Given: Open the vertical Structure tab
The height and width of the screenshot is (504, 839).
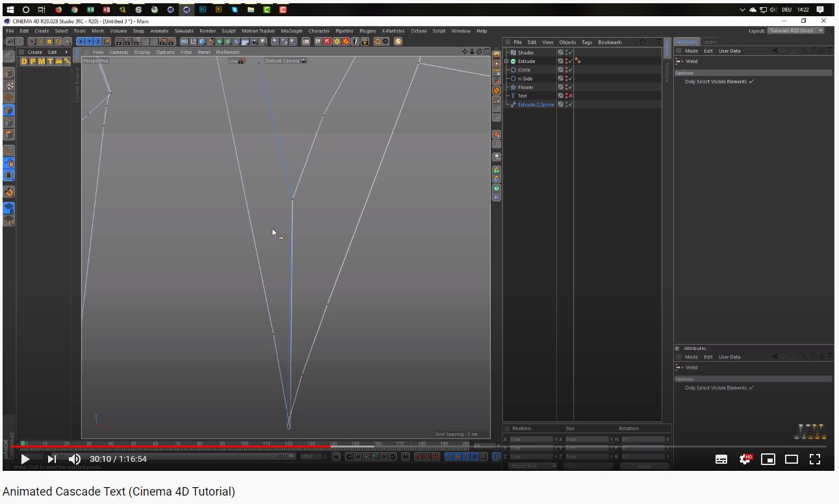Looking at the screenshot, I should click(x=667, y=72).
